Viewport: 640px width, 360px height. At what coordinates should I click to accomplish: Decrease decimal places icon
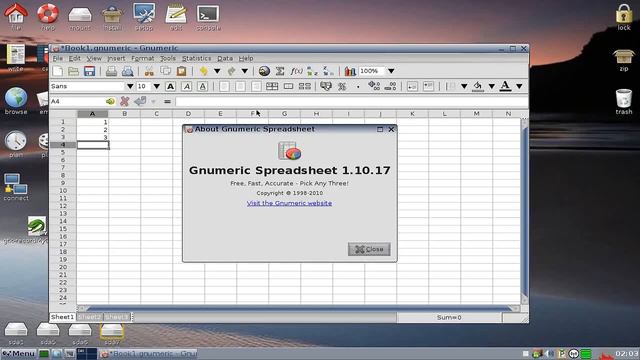(390, 86)
